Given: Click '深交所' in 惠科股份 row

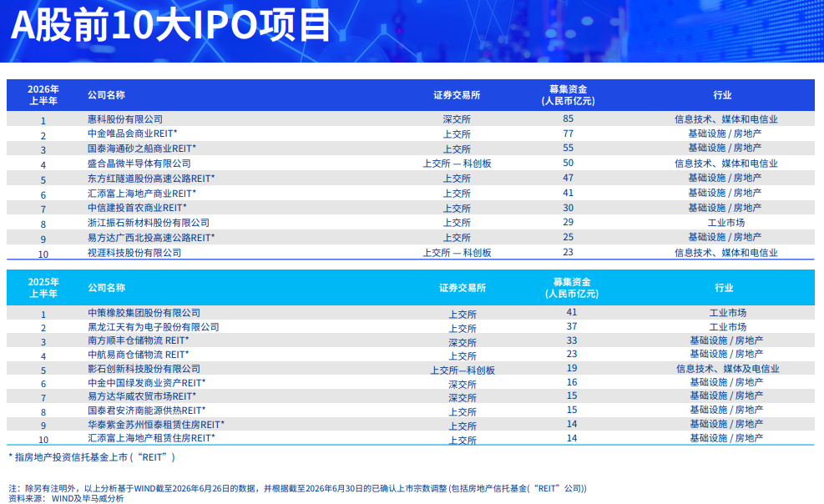Looking at the screenshot, I should click(457, 119).
